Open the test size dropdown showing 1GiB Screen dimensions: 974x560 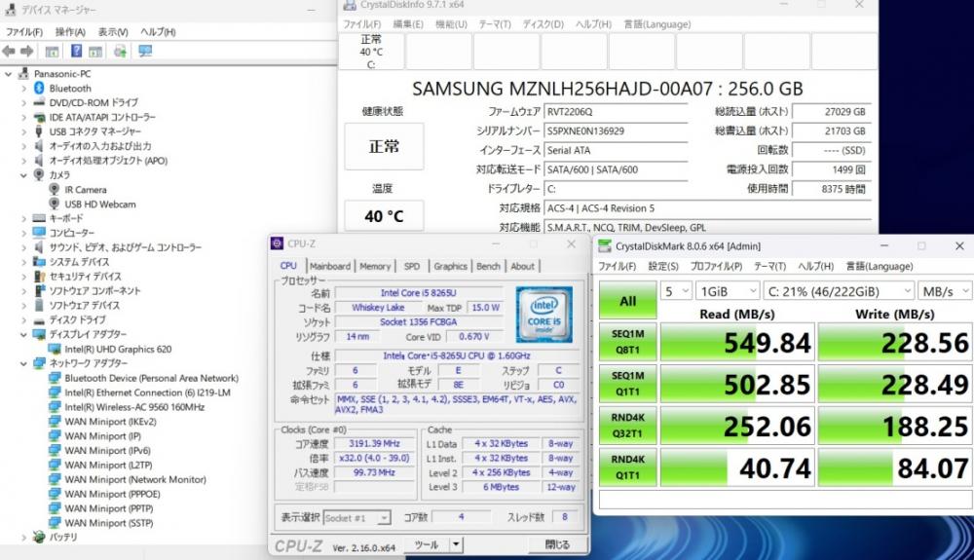tap(728, 291)
